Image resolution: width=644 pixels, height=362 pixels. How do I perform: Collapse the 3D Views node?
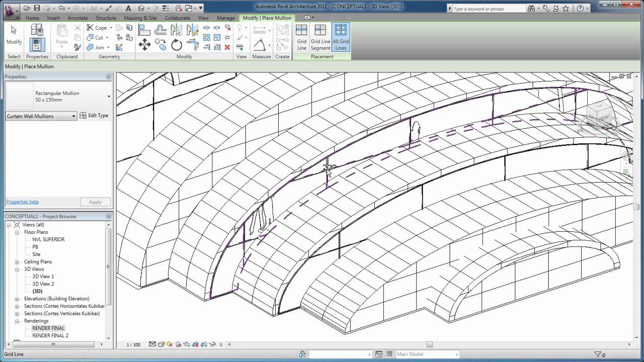(17, 269)
